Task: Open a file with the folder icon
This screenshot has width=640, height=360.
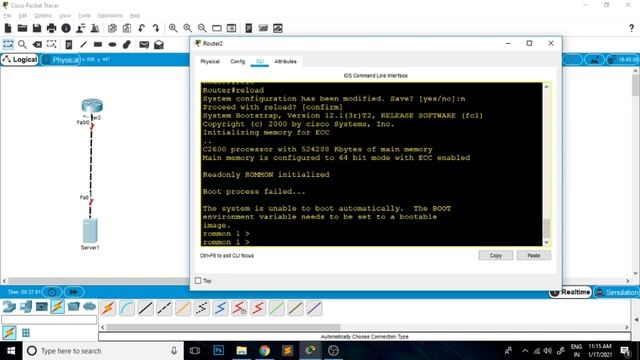Action: pyautogui.click(x=22, y=28)
